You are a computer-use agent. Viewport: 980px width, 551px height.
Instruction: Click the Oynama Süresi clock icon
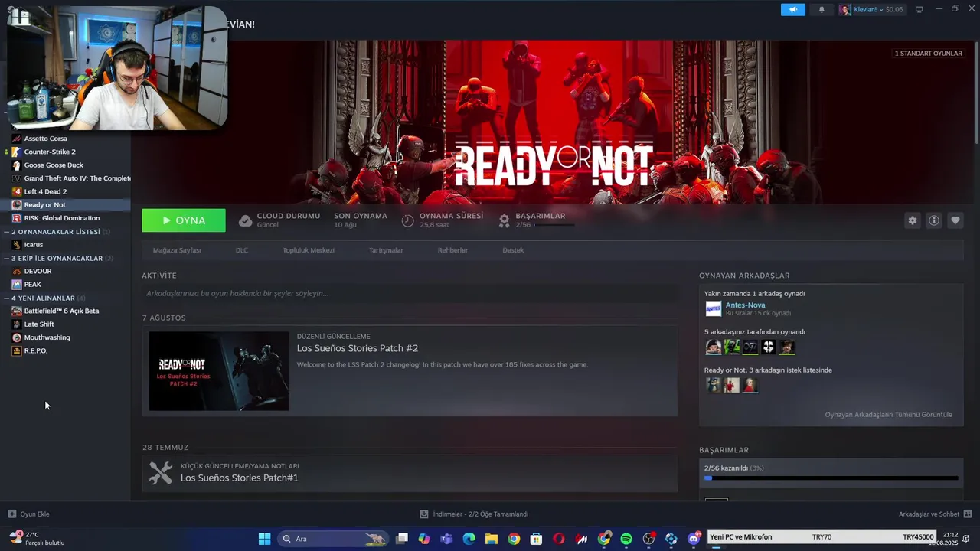407,220
